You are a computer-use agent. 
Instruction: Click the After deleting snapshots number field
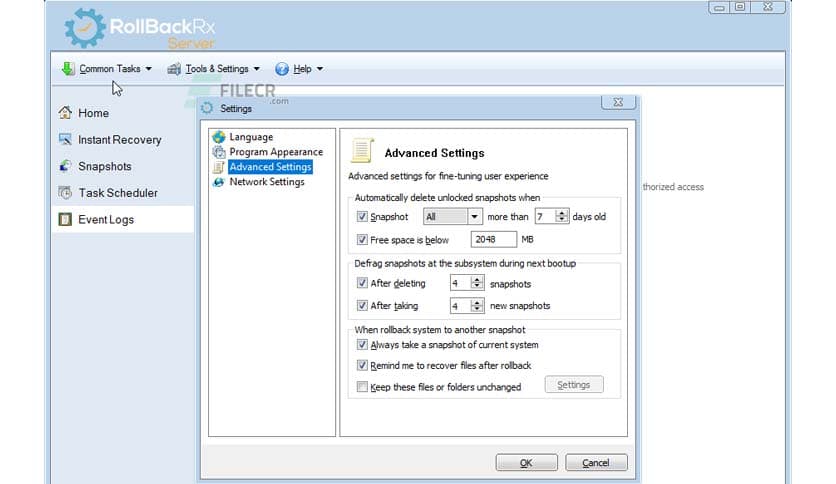click(x=461, y=283)
